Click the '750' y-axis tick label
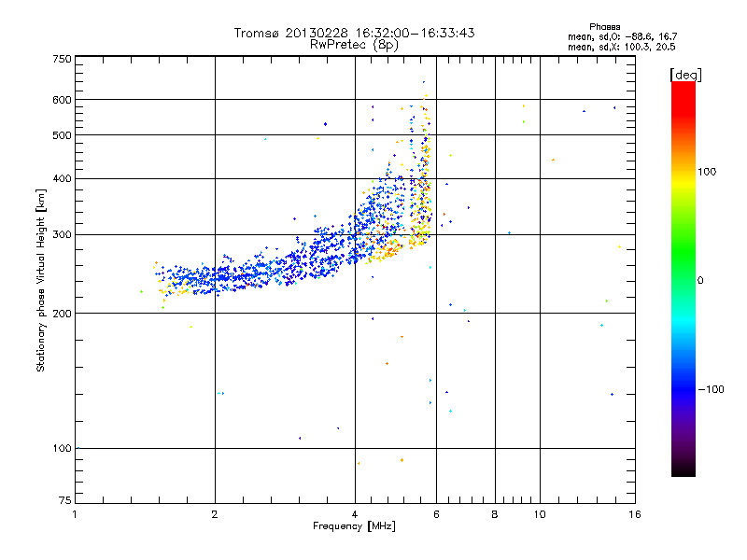The image size is (747, 560). (x=62, y=59)
